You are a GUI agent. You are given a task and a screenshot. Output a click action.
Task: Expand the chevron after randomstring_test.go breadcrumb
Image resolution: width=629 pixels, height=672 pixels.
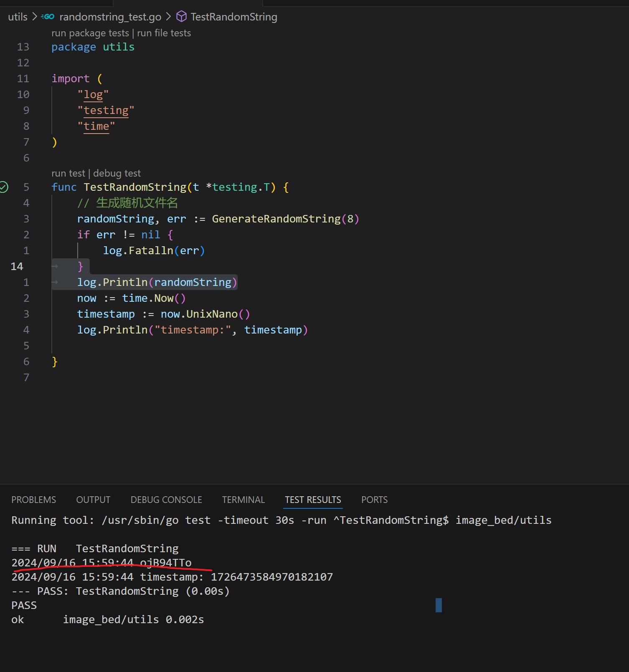click(x=168, y=17)
